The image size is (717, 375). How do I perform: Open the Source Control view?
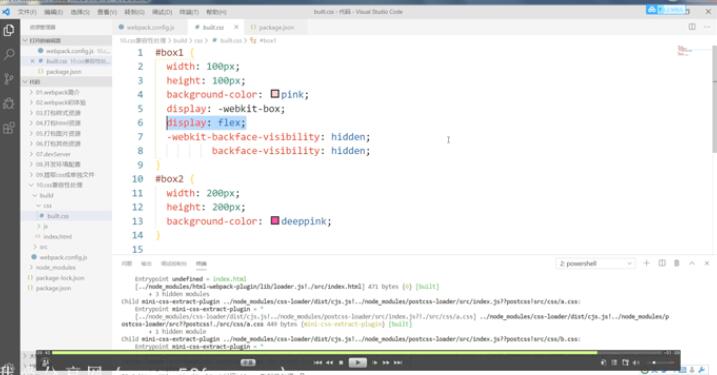click(9, 79)
